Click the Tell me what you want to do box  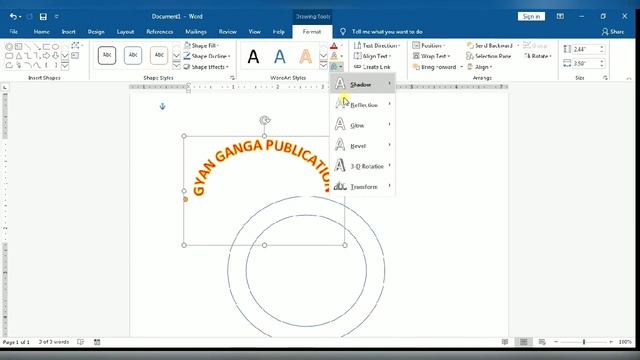(x=387, y=31)
